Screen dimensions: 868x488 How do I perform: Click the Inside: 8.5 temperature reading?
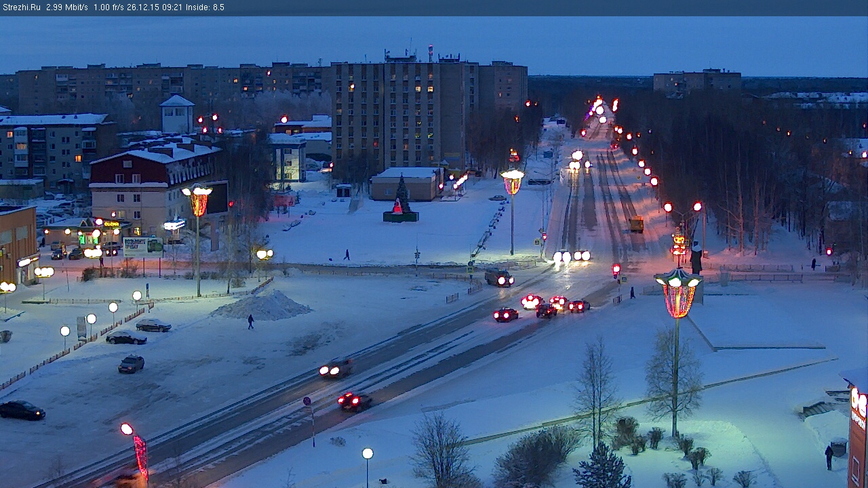pos(205,7)
